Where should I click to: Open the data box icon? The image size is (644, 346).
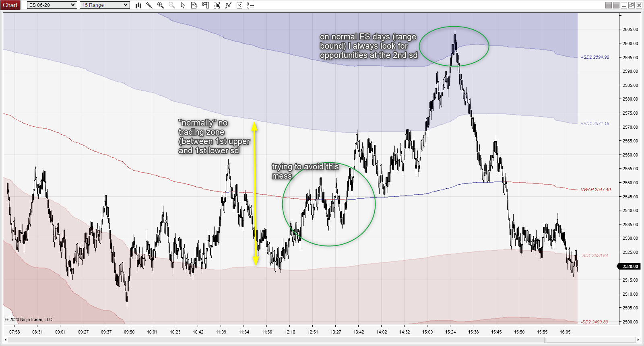[194, 5]
